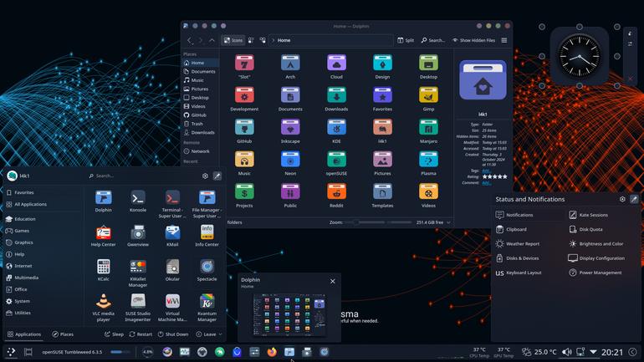Start VLC media player
The height and width of the screenshot is (362, 644).
tap(103, 308)
